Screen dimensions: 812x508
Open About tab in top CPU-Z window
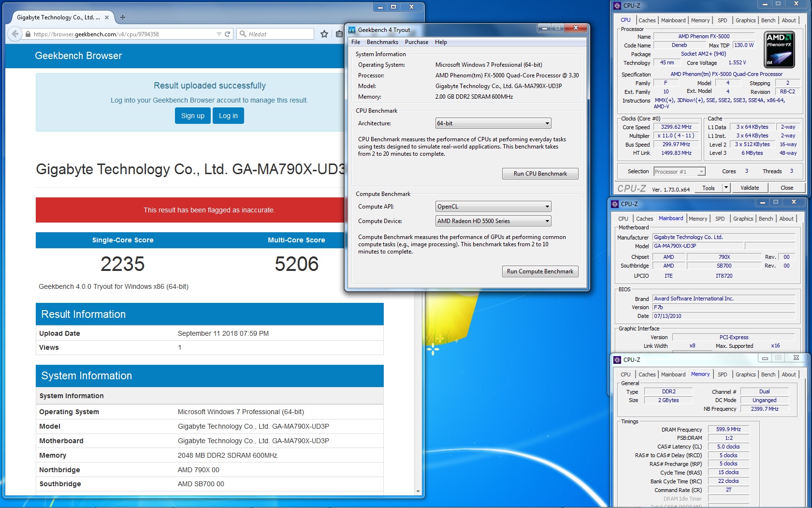(789, 20)
